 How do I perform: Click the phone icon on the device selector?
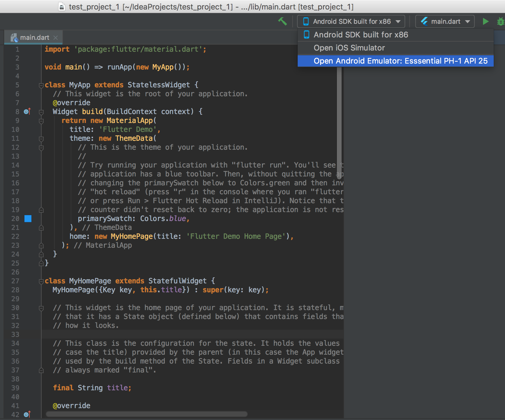(x=305, y=21)
